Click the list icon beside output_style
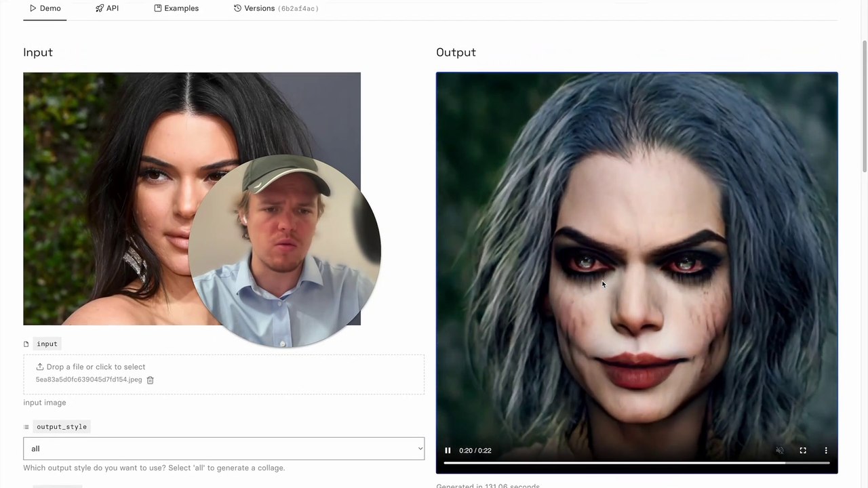 click(x=26, y=427)
